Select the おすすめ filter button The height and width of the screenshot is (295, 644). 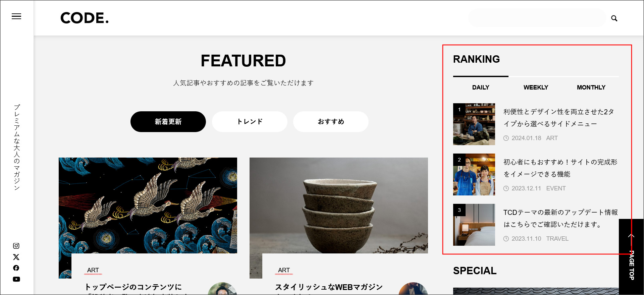click(331, 122)
